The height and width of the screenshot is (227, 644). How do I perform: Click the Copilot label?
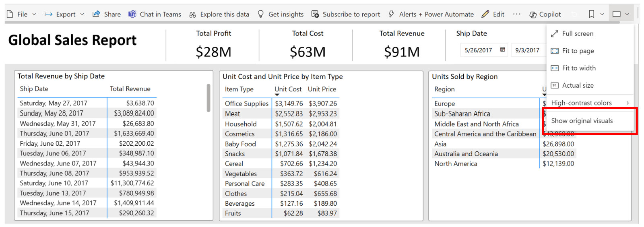(550, 14)
